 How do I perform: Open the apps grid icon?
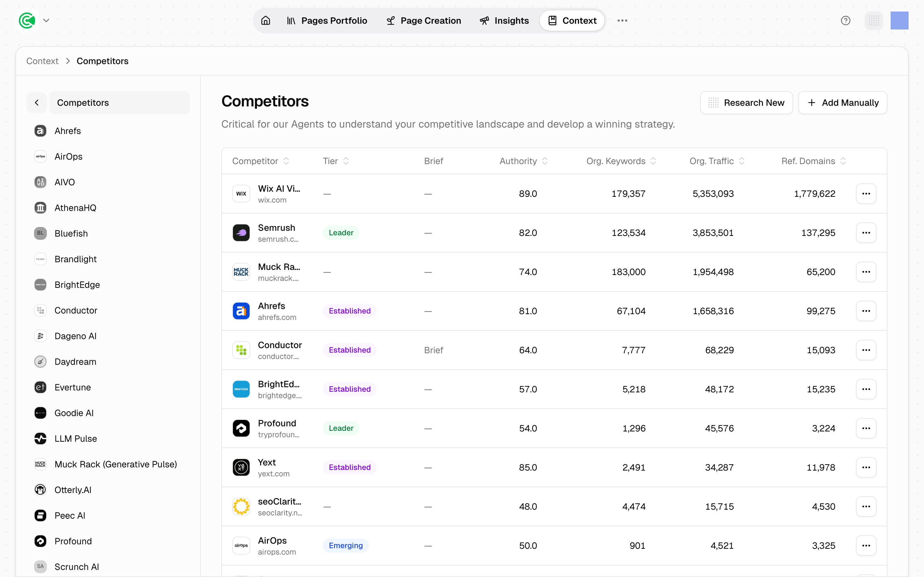pos(874,21)
